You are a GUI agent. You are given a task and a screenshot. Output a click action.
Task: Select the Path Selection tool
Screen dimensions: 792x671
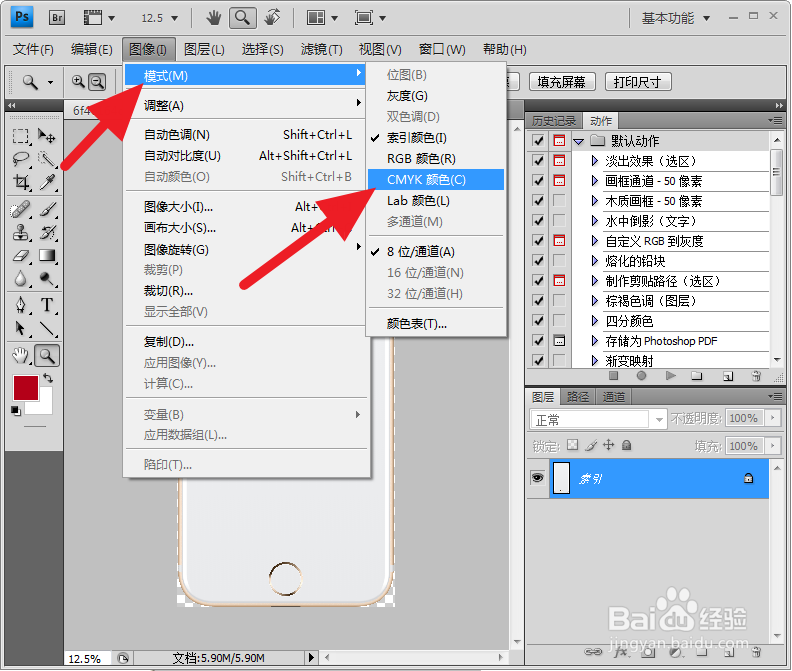click(21, 328)
